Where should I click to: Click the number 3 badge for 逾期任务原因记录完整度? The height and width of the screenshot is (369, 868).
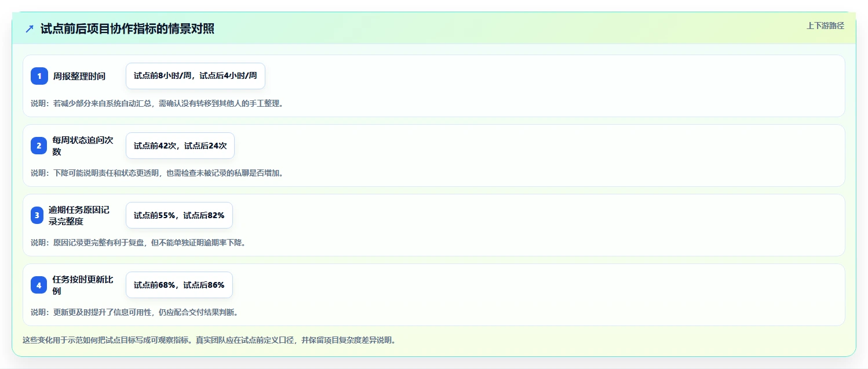pyautogui.click(x=37, y=215)
